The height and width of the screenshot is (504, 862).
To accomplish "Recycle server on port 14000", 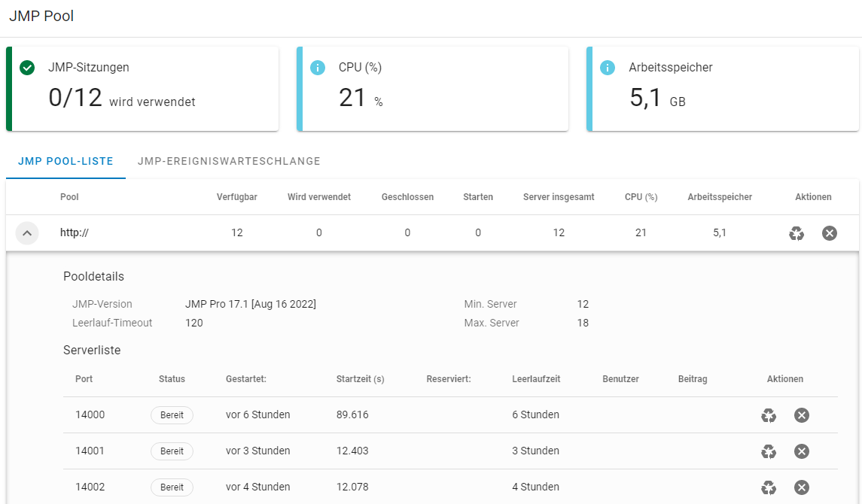I will click(x=769, y=415).
